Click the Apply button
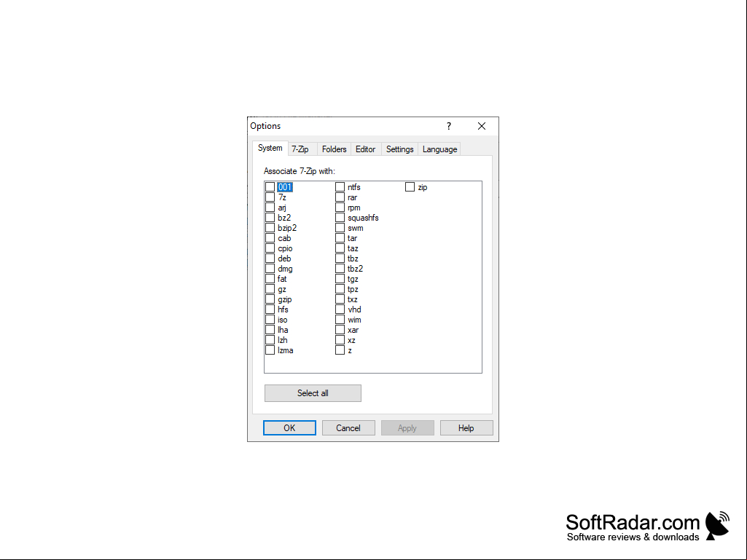The image size is (747, 560). point(407,428)
